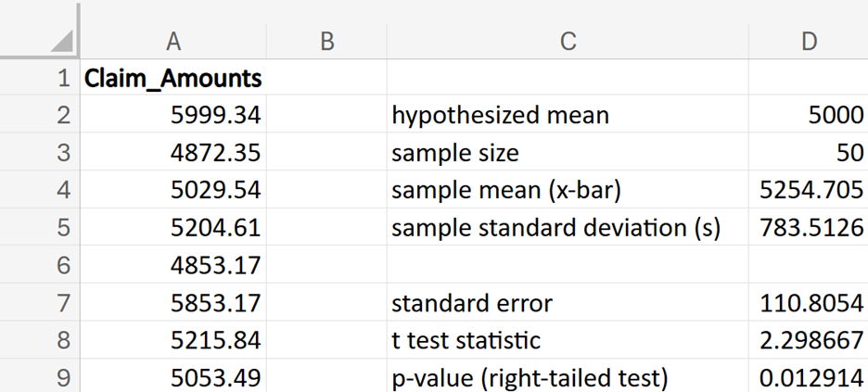Select column C header
868x392 pixels.
tap(568, 41)
